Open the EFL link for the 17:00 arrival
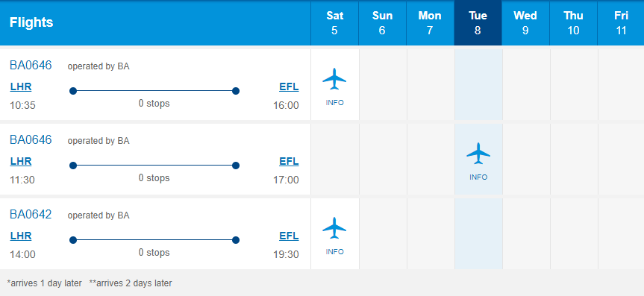The image size is (644, 296). [289, 161]
